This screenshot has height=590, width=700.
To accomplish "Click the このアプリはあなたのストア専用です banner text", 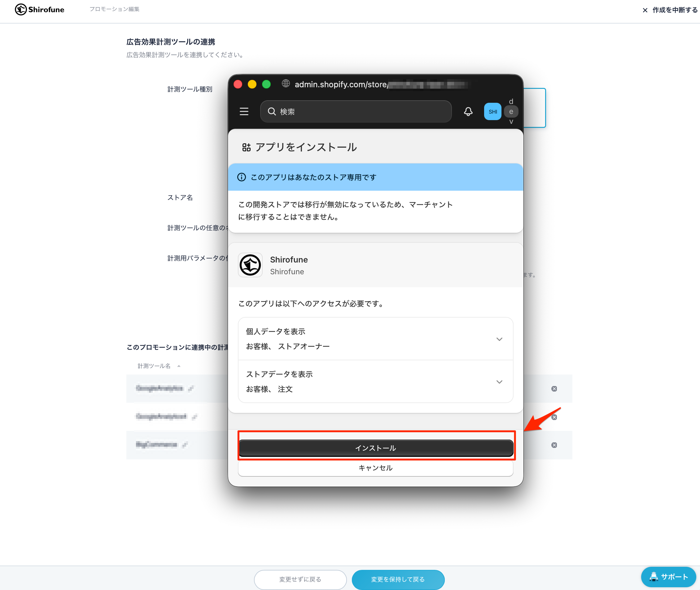I will click(x=313, y=177).
